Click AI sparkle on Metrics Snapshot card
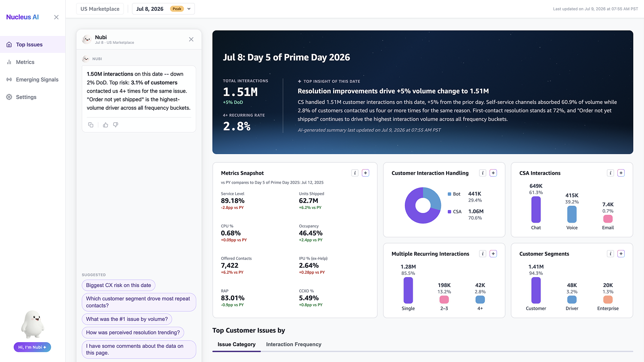The width and height of the screenshot is (644, 362). tap(365, 173)
